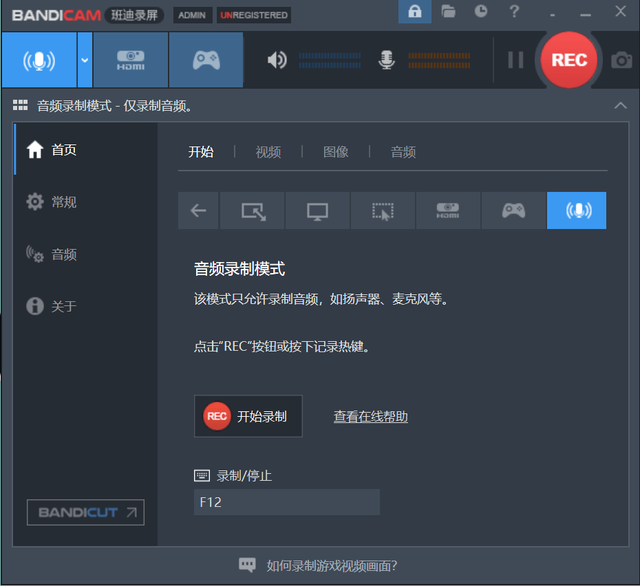Select HDMI device recording mode in top toolbar
640x586 pixels.
coord(131,60)
